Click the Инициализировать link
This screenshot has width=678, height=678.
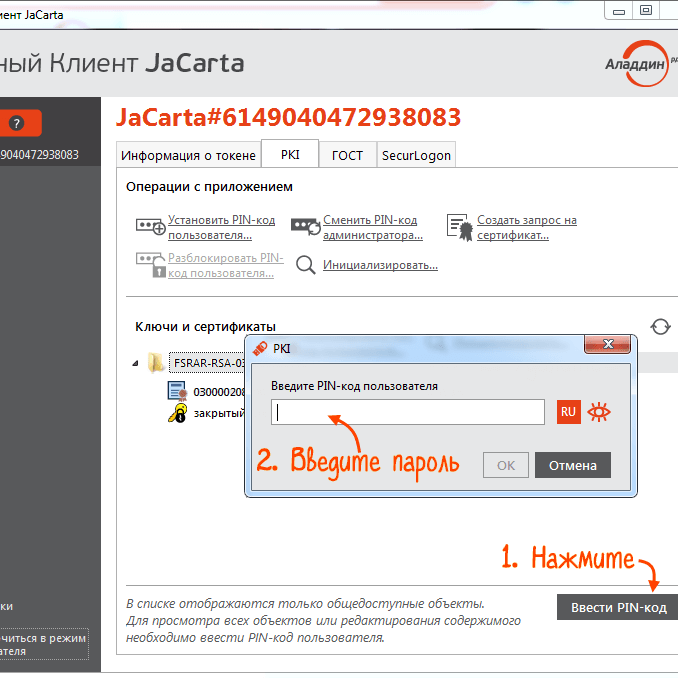point(381,265)
